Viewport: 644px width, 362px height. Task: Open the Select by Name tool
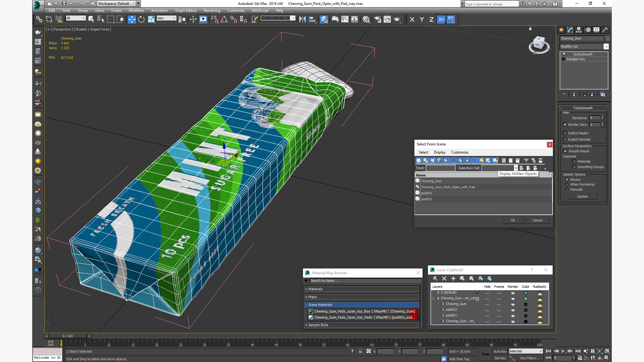click(x=101, y=19)
